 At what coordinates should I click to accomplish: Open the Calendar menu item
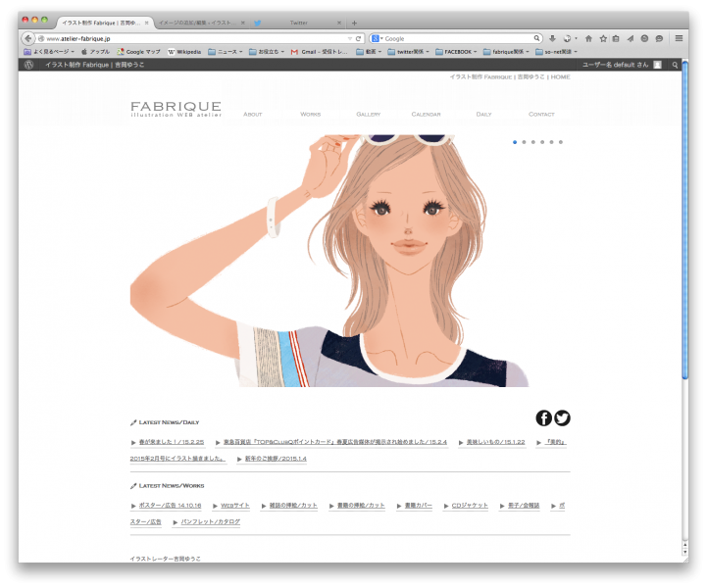426,115
